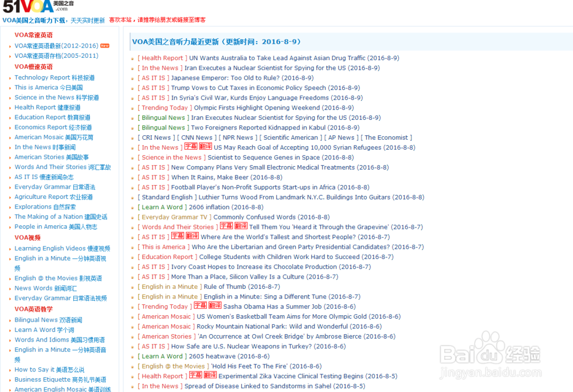Open Scientific American category link
This screenshot has height=392, width=573.
click(291, 138)
